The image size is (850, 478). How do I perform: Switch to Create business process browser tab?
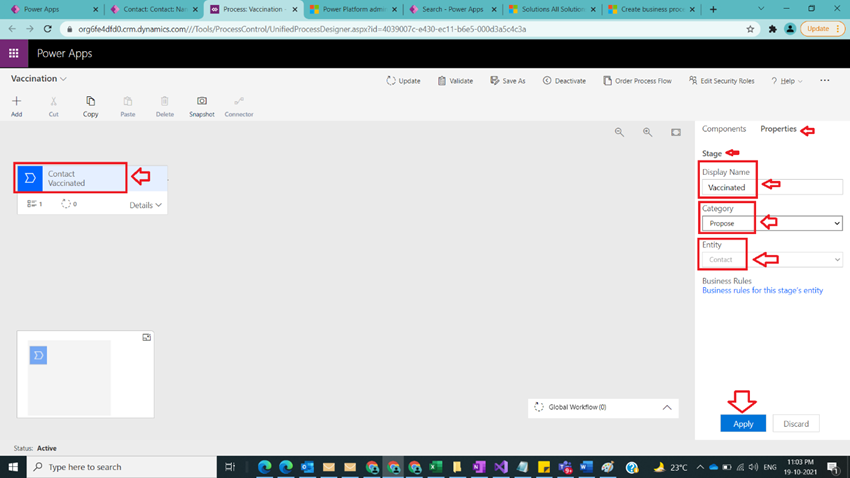[x=652, y=9]
